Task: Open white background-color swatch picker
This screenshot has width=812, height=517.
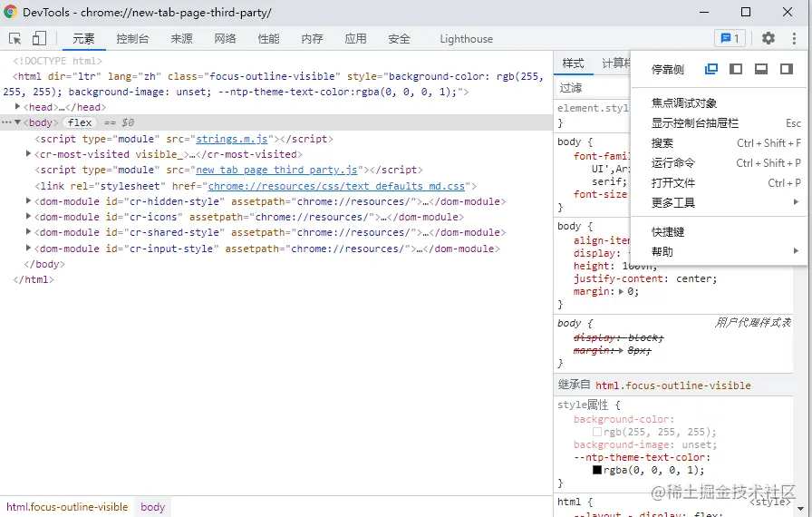Action: [x=597, y=432]
